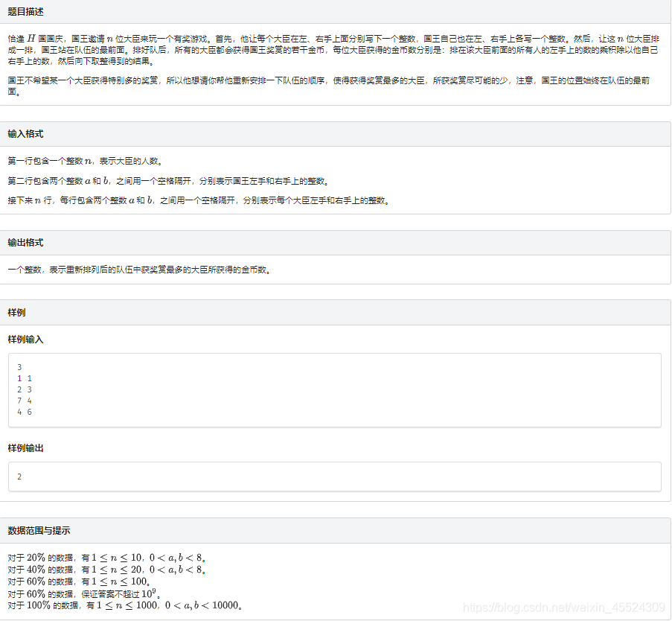Screen dimensions: 672x621
Task: Click the paragraph starting with 恰逢 H 国国庆
Action: (x=333, y=50)
